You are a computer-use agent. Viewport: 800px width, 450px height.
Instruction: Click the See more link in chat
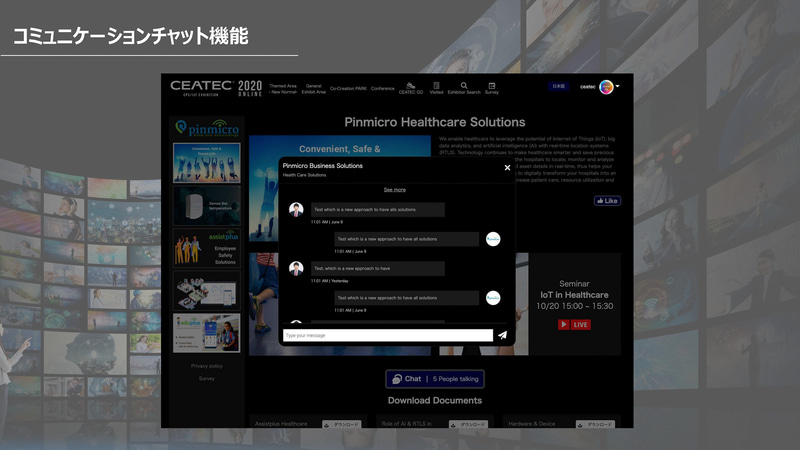[395, 189]
